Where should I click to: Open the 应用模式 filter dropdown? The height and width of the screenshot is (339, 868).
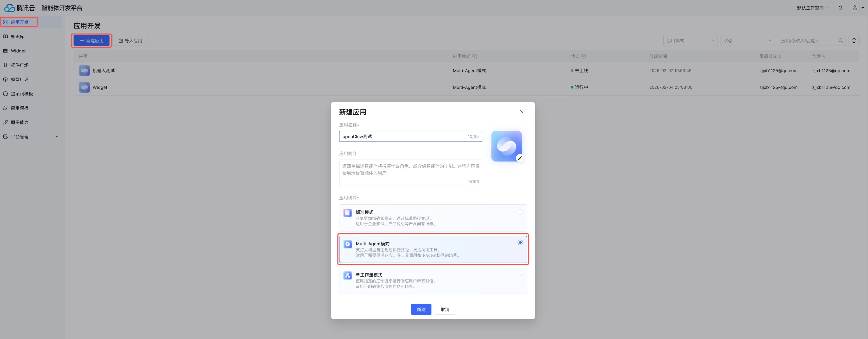[x=690, y=40]
